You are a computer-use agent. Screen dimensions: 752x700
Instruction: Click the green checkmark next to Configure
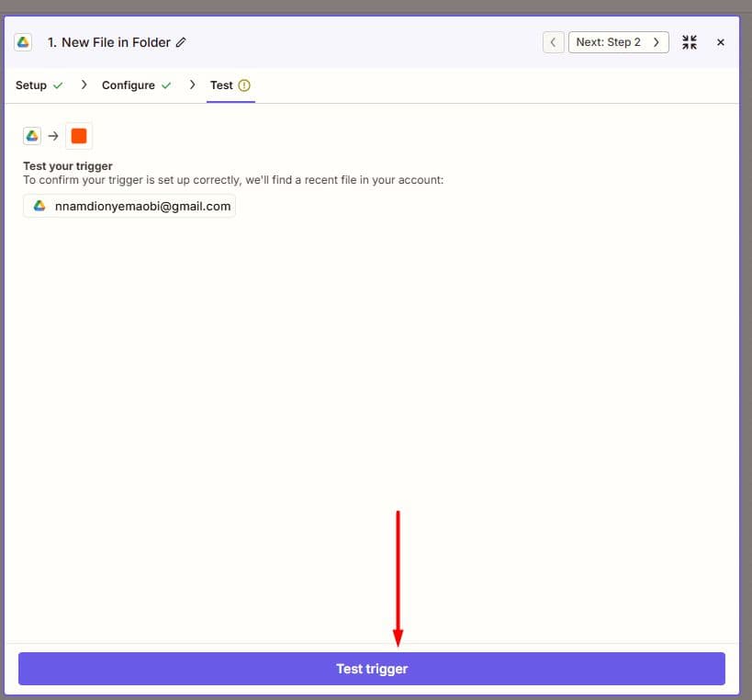166,85
